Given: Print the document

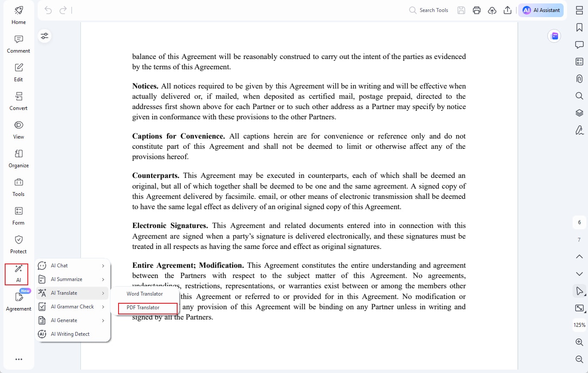Looking at the screenshot, I should tap(477, 10).
